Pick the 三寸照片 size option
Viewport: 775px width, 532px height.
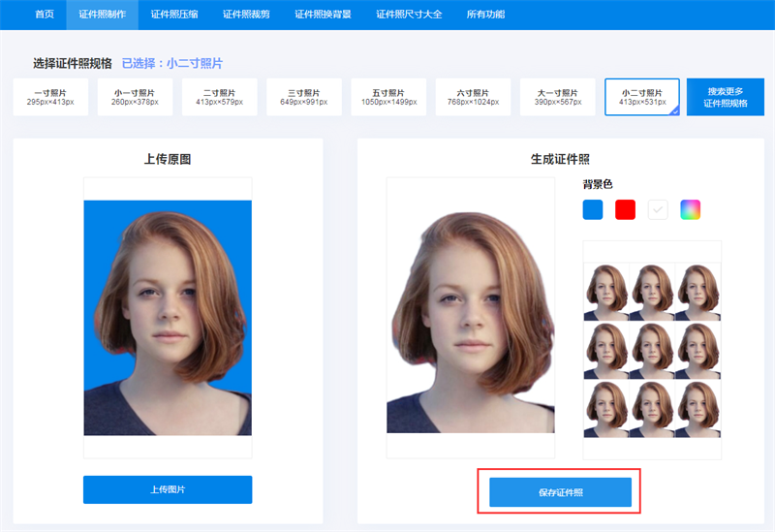pos(303,97)
